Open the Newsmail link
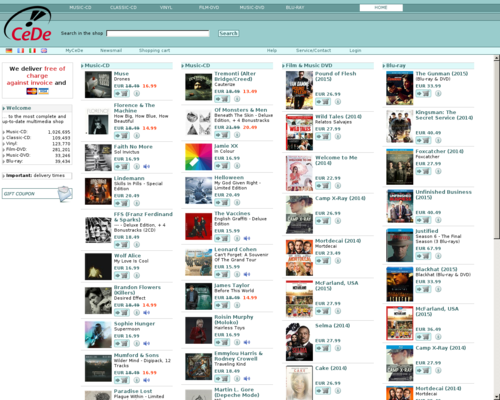The image size is (500, 400). coord(111,51)
